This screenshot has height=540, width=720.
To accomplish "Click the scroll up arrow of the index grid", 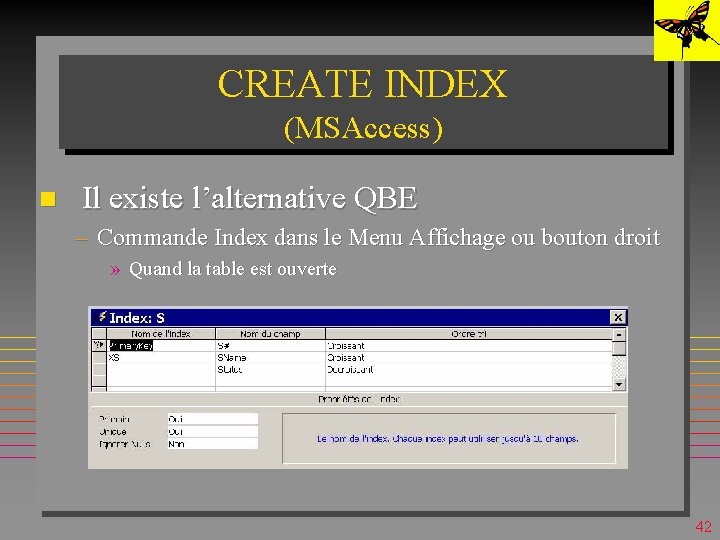I will click(x=619, y=335).
